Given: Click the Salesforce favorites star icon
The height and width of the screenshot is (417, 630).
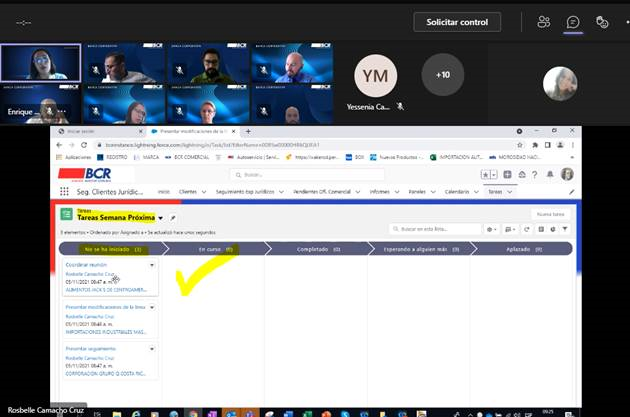Looking at the screenshot, I should [485, 174].
